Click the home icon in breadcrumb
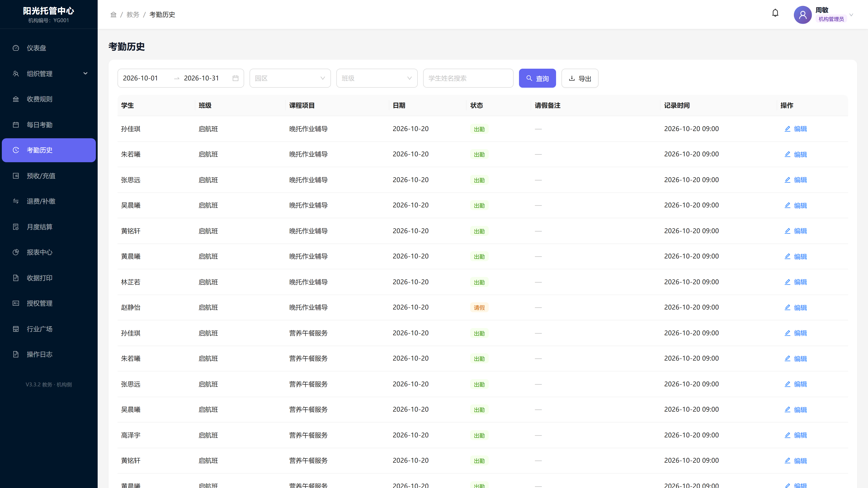 point(113,14)
